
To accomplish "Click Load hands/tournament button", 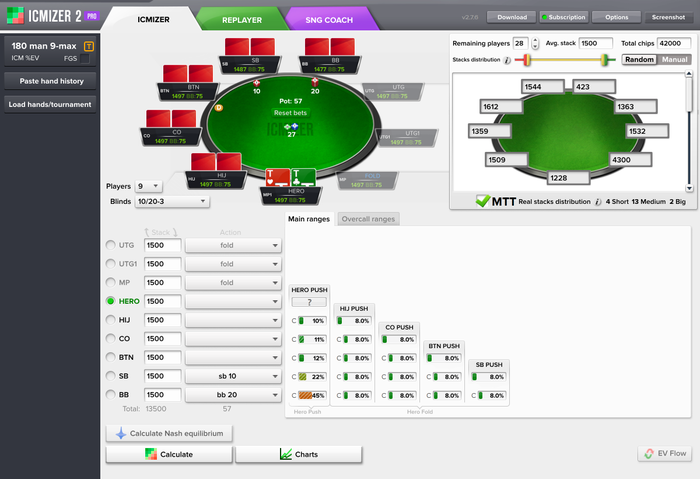I will [50, 104].
